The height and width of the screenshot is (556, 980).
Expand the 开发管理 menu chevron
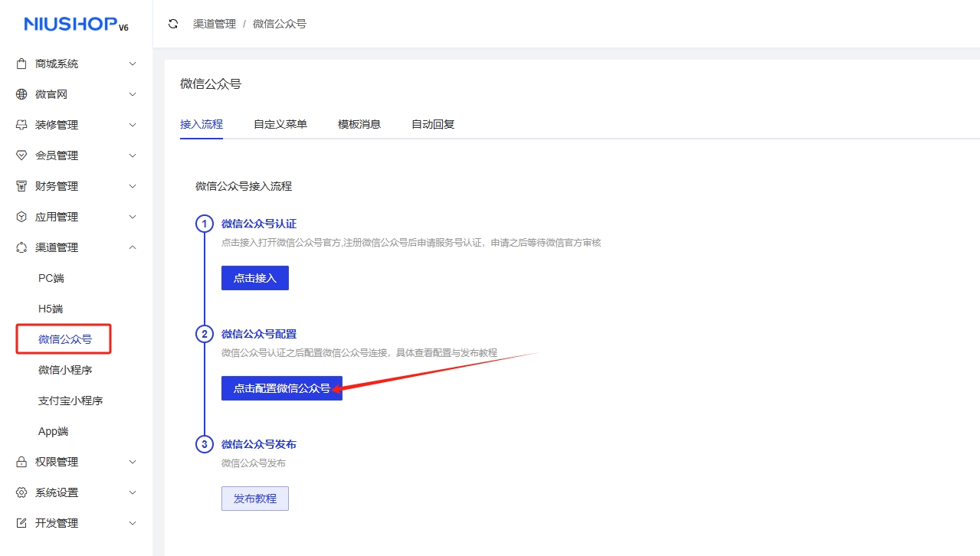point(133,523)
